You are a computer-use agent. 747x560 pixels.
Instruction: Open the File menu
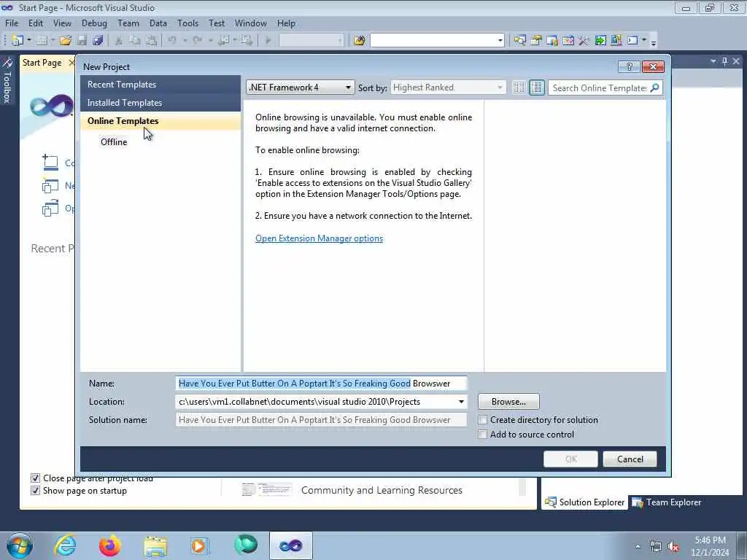pyautogui.click(x=12, y=23)
